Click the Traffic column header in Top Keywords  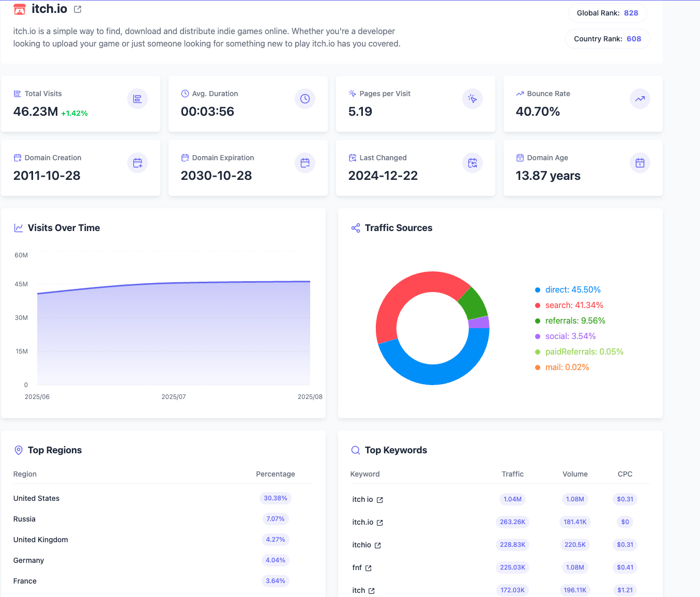pyautogui.click(x=512, y=474)
